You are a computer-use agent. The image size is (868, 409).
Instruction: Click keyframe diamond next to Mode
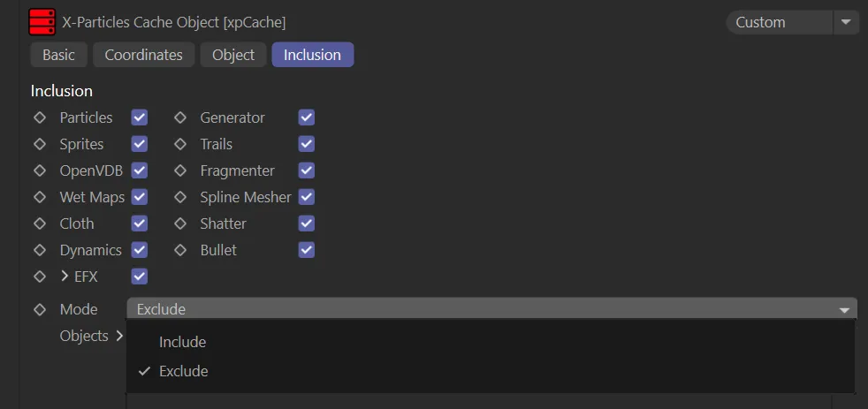coord(40,309)
